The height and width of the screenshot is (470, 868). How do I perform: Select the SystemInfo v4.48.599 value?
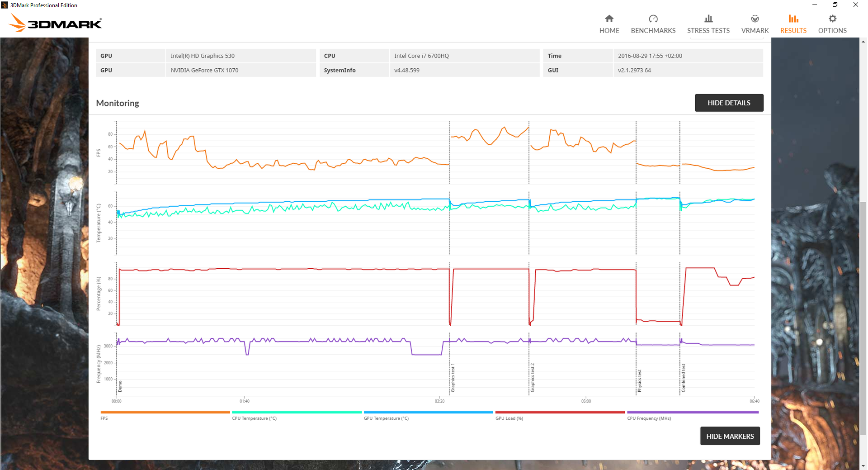(406, 70)
